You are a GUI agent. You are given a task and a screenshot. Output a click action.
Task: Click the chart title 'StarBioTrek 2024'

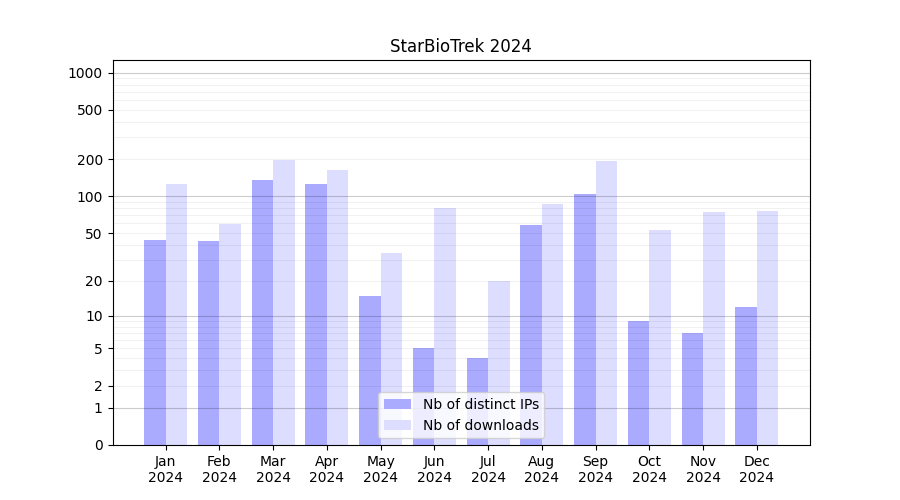click(460, 46)
